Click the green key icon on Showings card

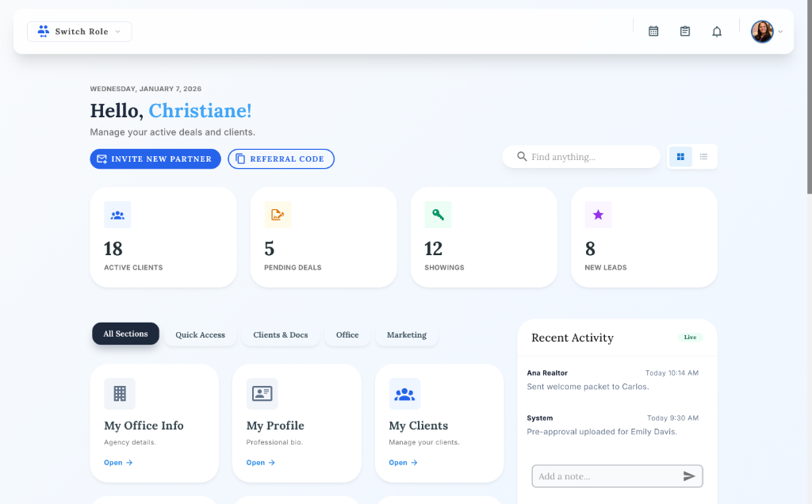tap(438, 215)
